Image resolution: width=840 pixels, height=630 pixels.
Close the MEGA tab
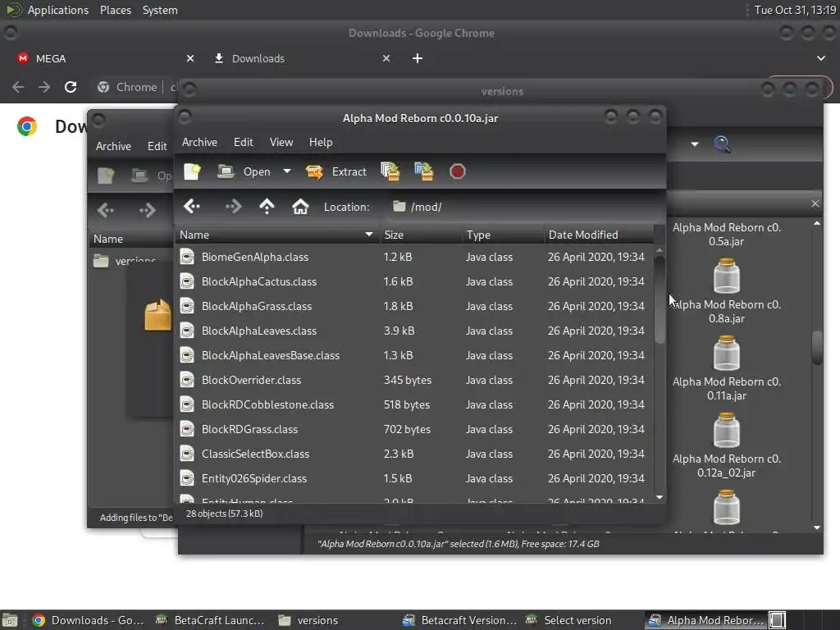[190, 58]
